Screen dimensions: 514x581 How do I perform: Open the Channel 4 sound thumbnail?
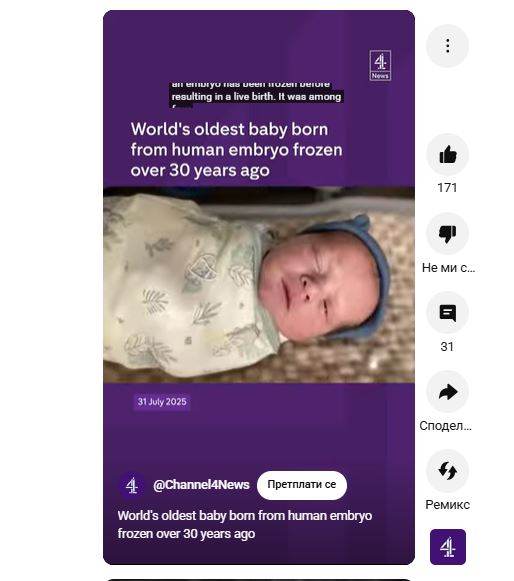pyautogui.click(x=448, y=547)
